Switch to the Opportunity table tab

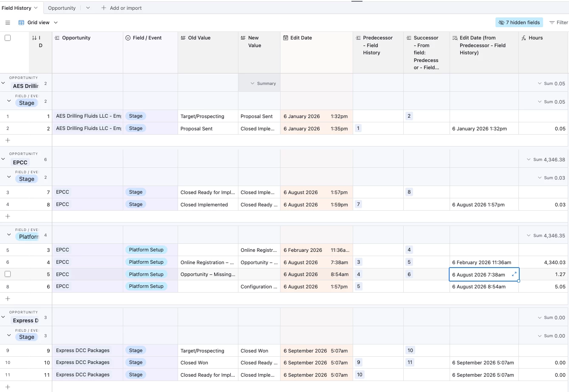pyautogui.click(x=62, y=8)
